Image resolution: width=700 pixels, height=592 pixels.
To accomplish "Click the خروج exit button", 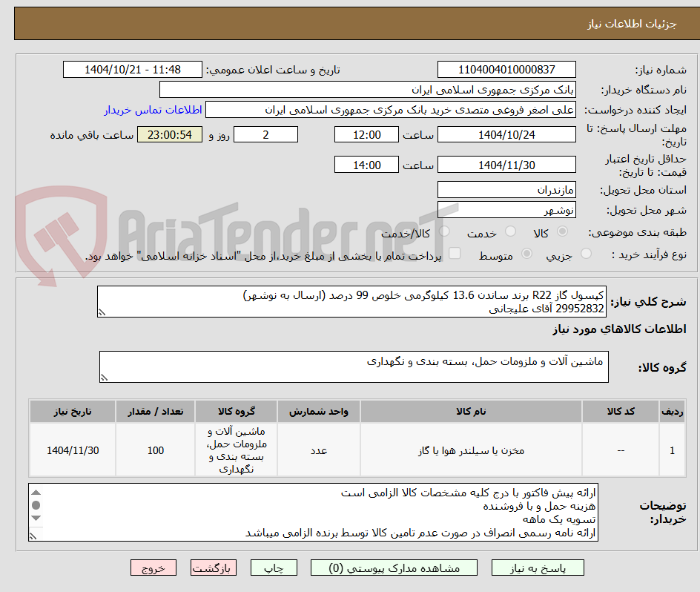I will (153, 568).
